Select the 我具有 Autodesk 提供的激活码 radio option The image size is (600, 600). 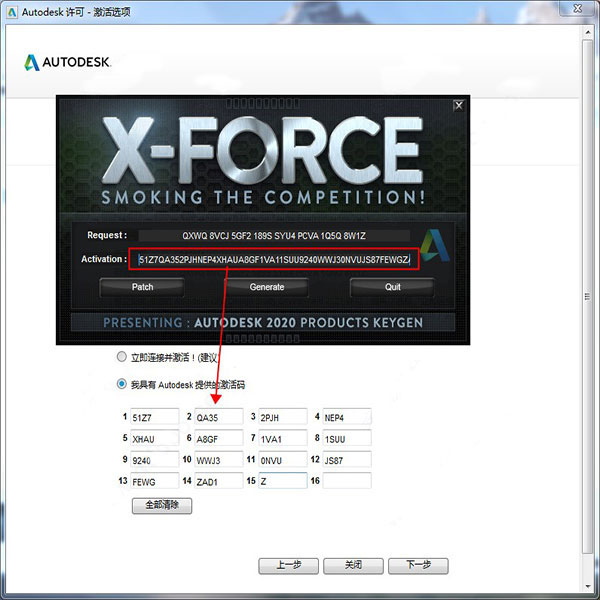[122, 383]
